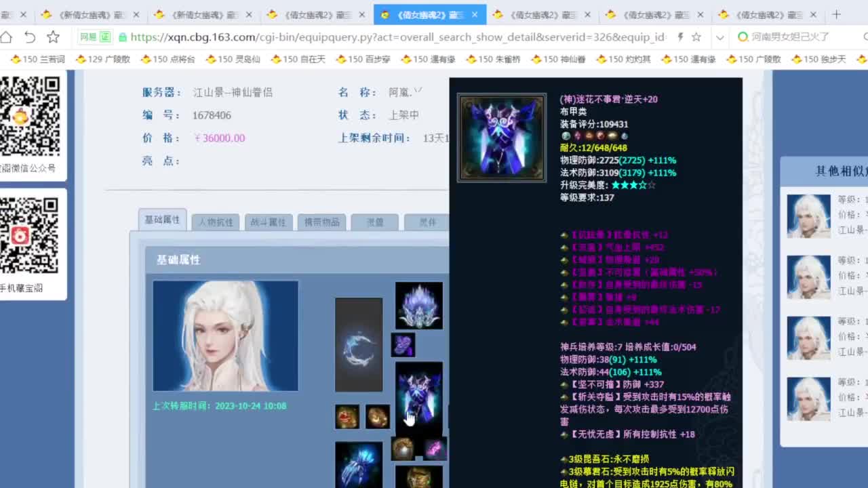The image size is (868, 488).
Task: Click the first similar item in 其他相似 panel
Action: 808,216
